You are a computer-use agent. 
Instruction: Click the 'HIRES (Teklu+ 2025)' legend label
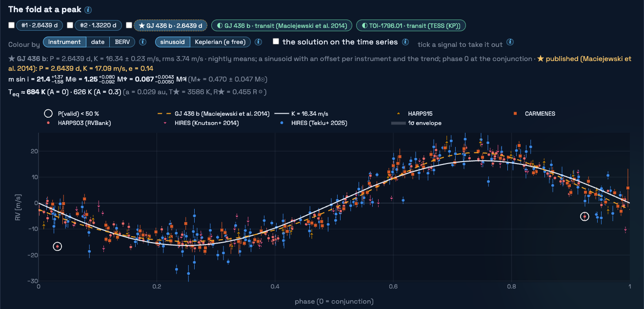tap(319, 123)
